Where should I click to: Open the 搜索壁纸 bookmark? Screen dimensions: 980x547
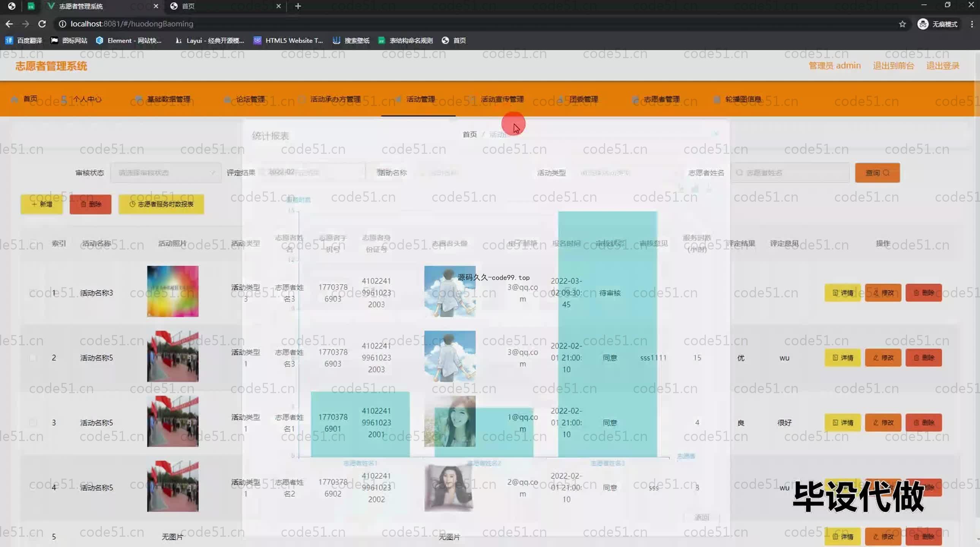point(351,40)
